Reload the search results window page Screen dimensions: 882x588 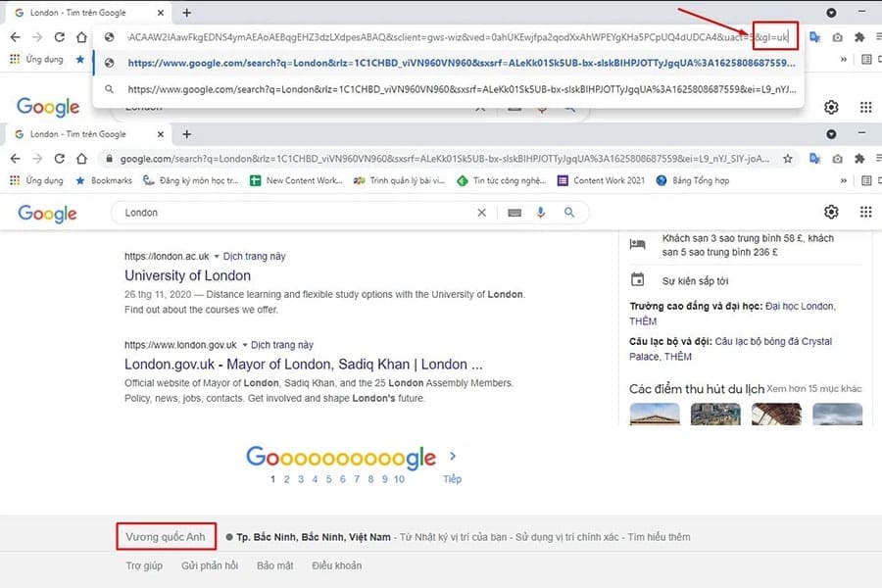pyautogui.click(x=59, y=159)
